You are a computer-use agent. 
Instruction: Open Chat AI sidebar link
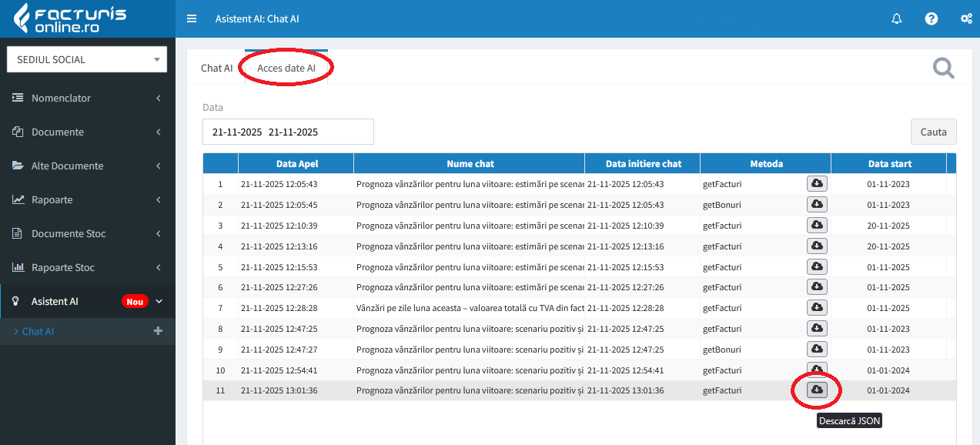(x=38, y=331)
